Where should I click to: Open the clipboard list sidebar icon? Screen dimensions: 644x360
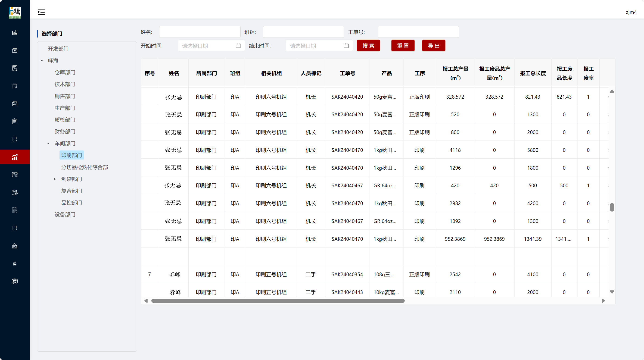coord(15,121)
